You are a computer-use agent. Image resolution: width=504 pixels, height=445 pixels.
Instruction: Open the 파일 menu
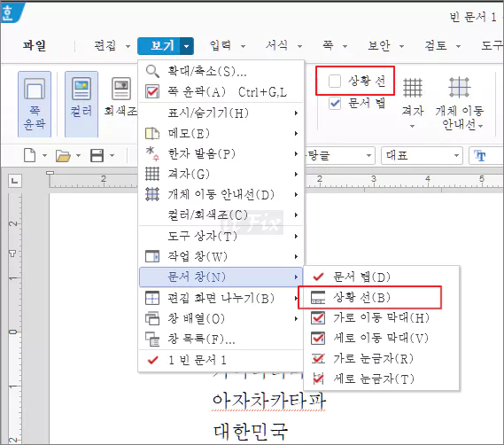pos(34,46)
